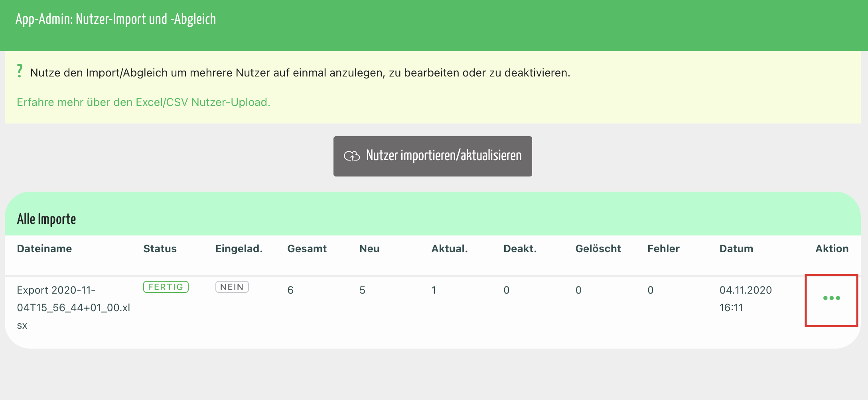
Task: Select the FERTIG status badge
Action: (166, 286)
